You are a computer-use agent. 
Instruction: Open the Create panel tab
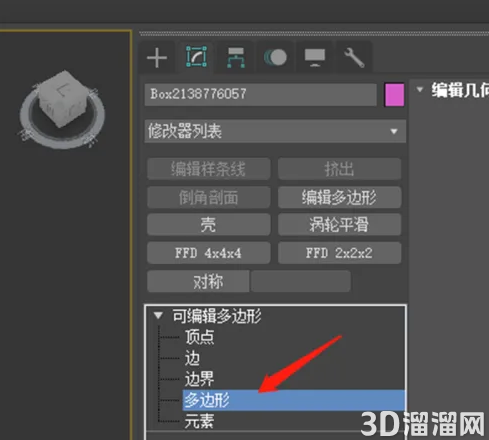tap(157, 57)
